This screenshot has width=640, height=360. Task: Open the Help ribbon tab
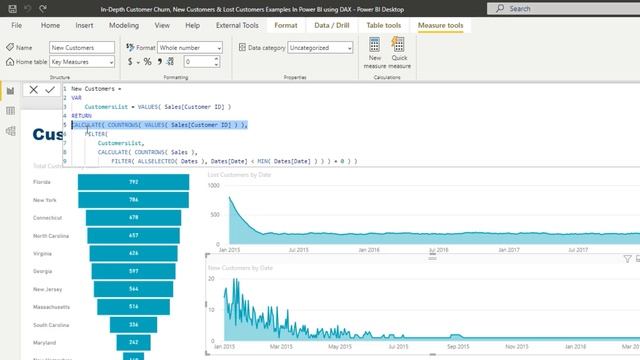click(x=192, y=25)
